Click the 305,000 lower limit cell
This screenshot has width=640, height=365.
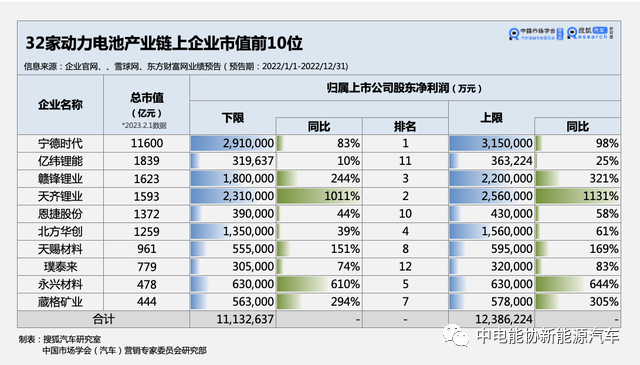click(x=233, y=267)
